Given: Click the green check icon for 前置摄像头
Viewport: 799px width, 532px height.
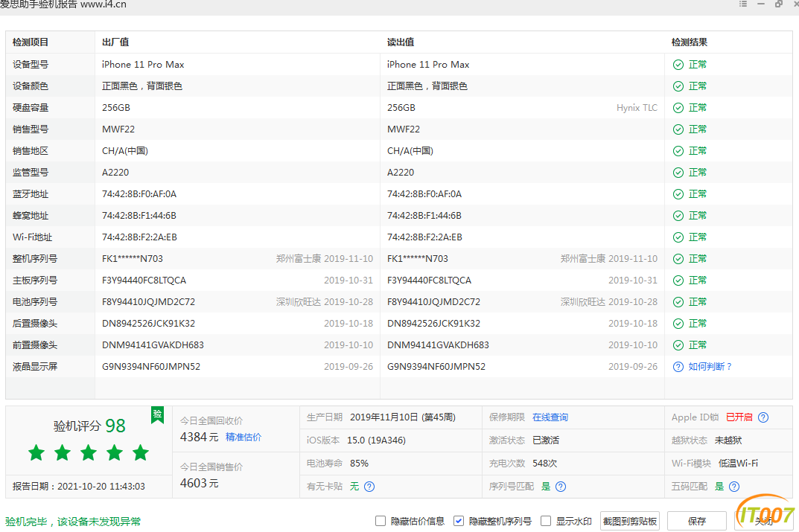Looking at the screenshot, I should click(678, 346).
